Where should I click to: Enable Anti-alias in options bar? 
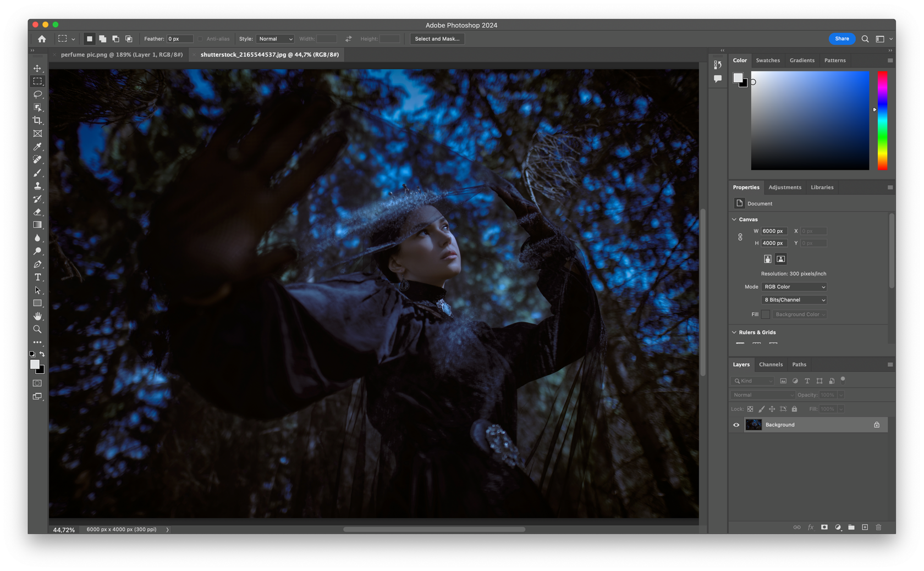coord(199,38)
